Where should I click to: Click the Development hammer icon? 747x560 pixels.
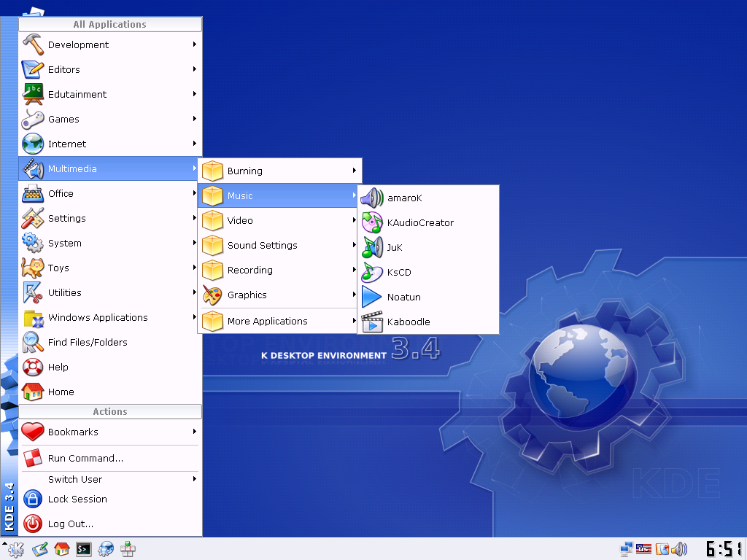pyautogui.click(x=33, y=44)
